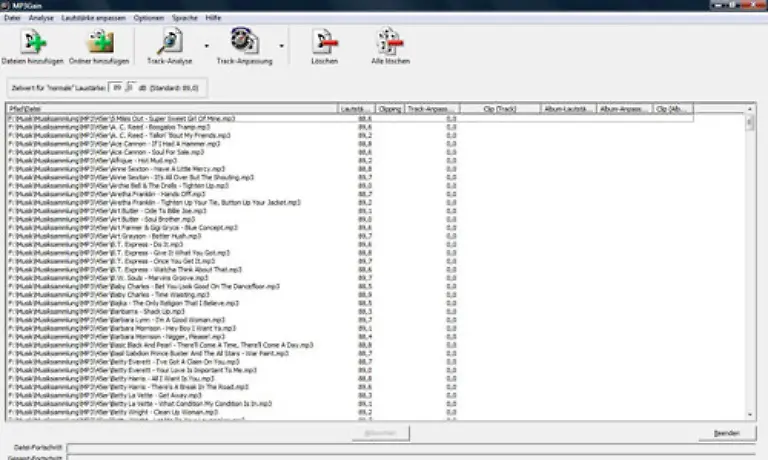Select row 'Aretha Franklin - Hands Off.mp3'
Image resolution: width=768 pixels, height=460 pixels.
pyautogui.click(x=350, y=194)
